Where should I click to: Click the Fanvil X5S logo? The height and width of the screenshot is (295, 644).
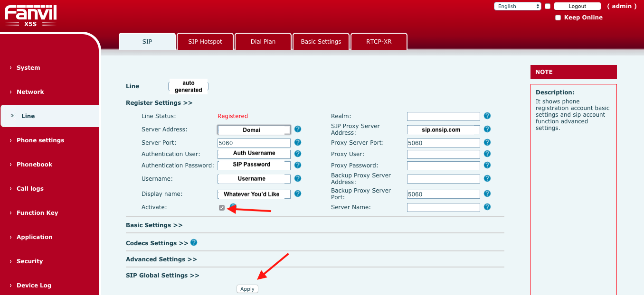tap(30, 15)
